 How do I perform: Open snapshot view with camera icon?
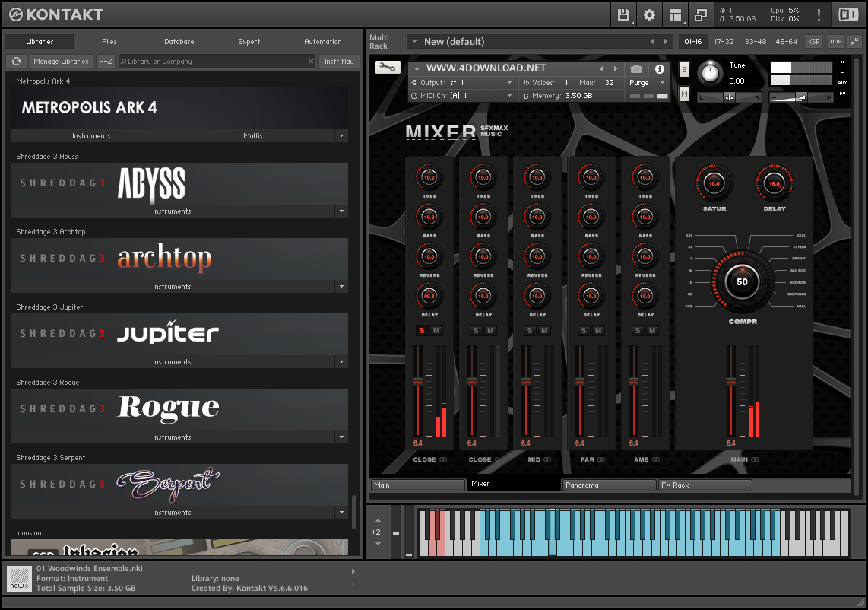[x=637, y=68]
